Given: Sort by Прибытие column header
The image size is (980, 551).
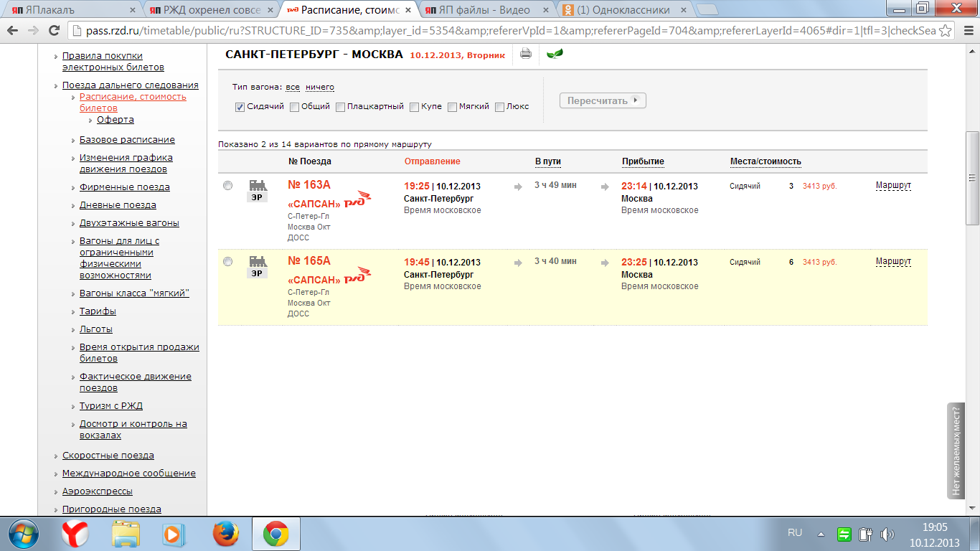Looking at the screenshot, I should (643, 161).
